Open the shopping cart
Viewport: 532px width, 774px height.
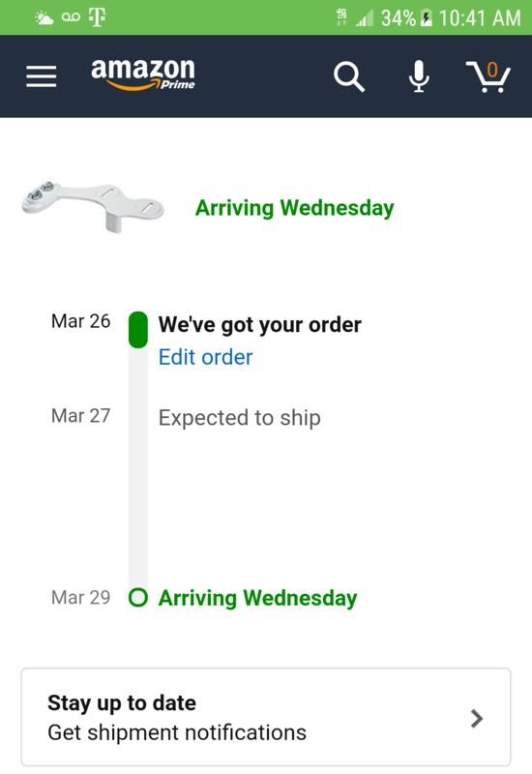(488, 76)
